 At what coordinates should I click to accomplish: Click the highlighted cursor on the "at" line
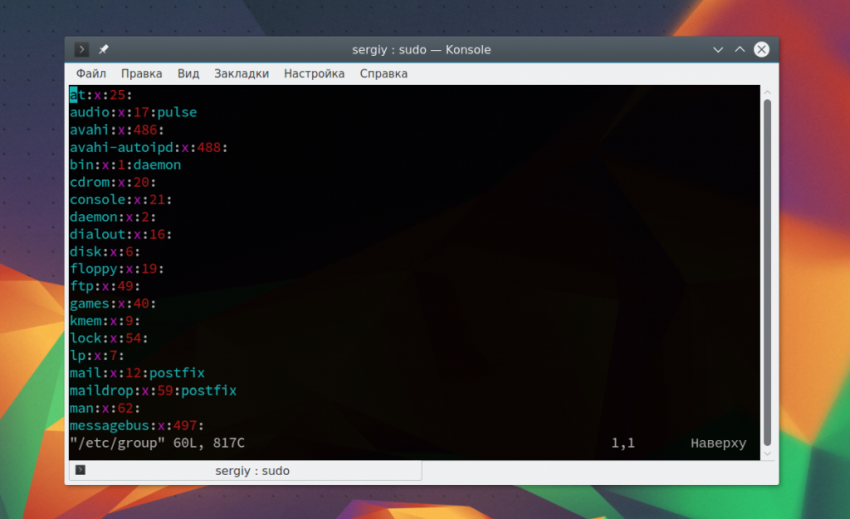74,96
